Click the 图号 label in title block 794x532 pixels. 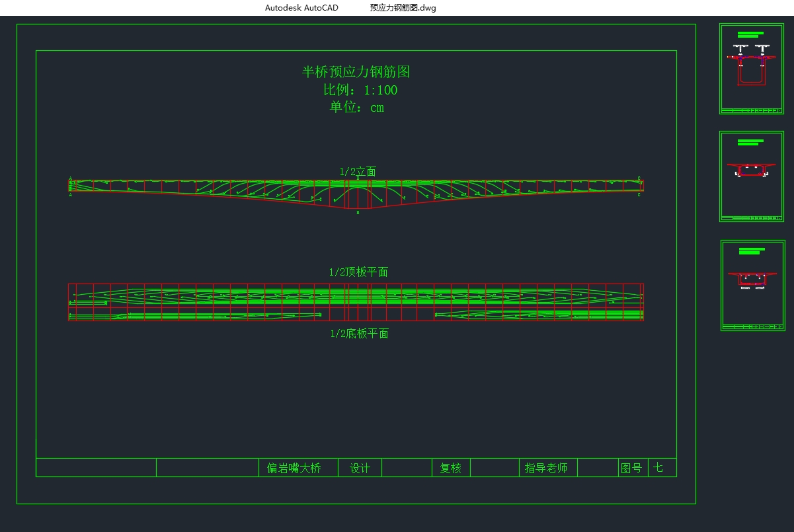[631, 468]
